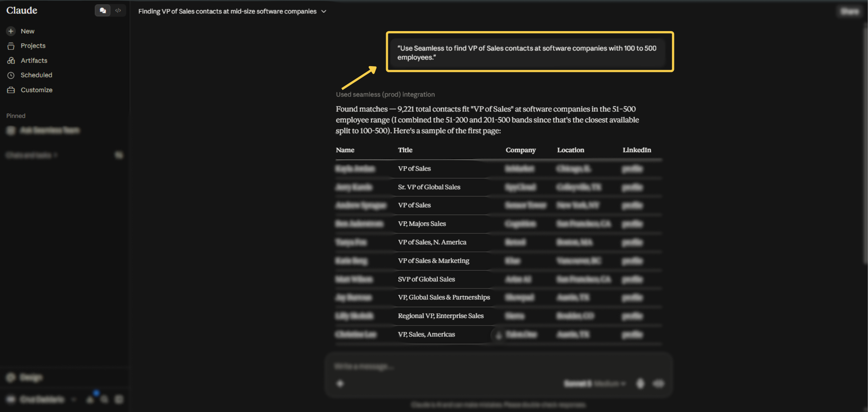Switch to the code mode brackets icon
The height and width of the screenshot is (412, 868).
coord(118,10)
